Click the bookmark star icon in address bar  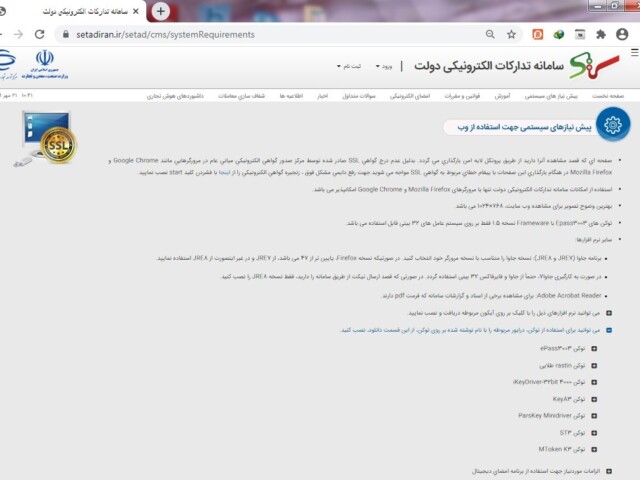point(512,33)
